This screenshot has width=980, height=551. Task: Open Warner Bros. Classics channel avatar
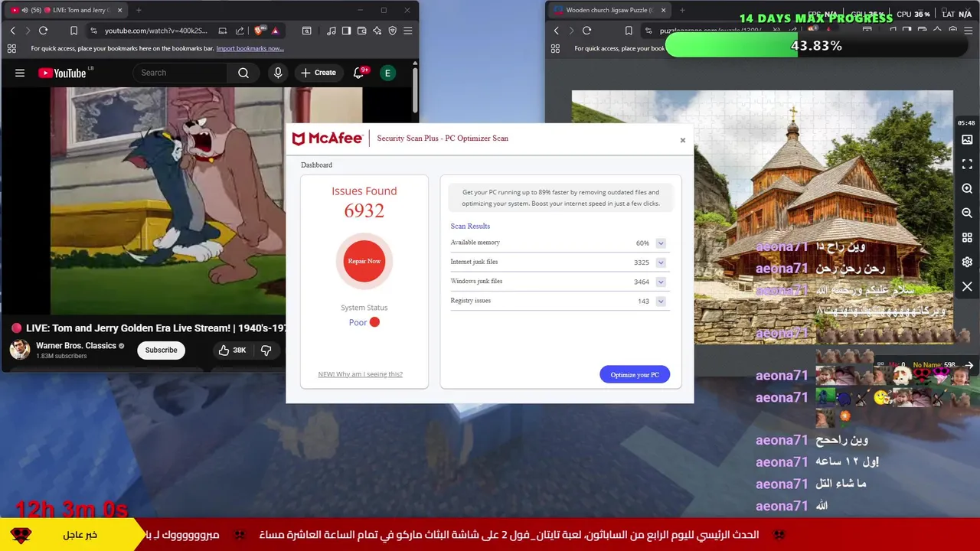[x=19, y=350]
